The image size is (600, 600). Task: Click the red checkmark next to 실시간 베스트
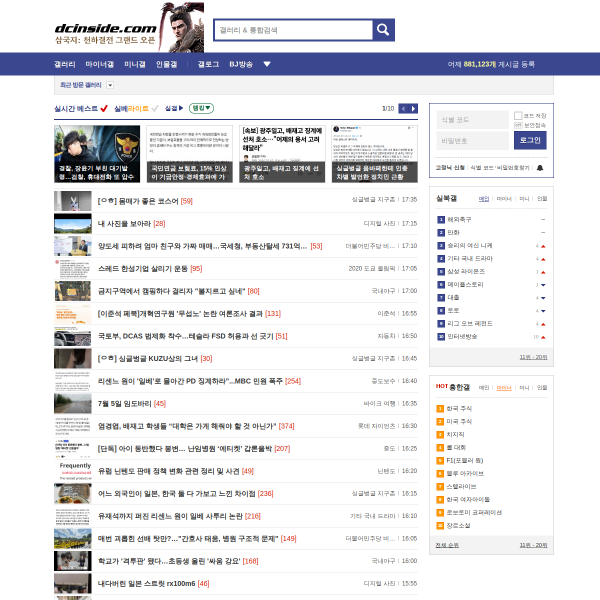coord(104,109)
